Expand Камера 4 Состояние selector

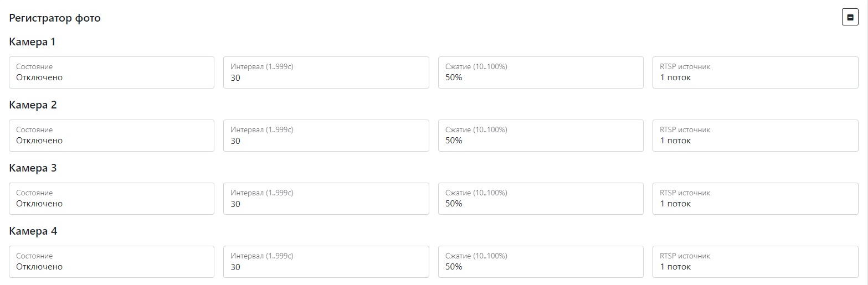pyautogui.click(x=111, y=262)
